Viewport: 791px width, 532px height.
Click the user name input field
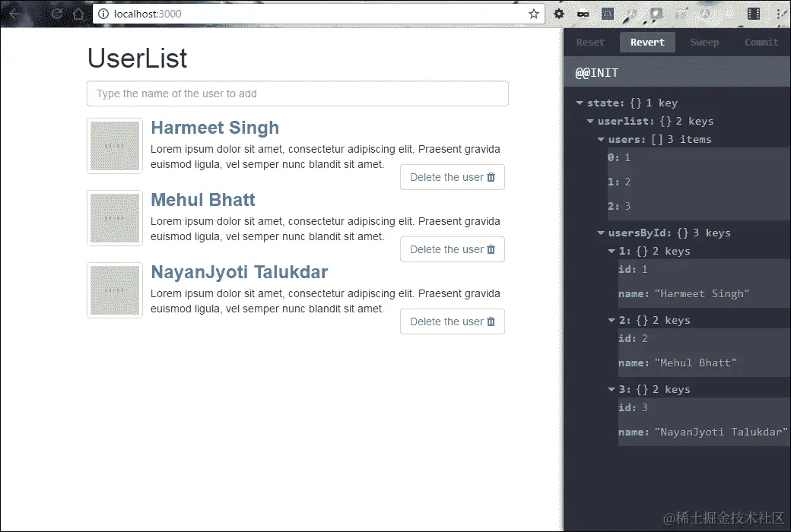297,93
